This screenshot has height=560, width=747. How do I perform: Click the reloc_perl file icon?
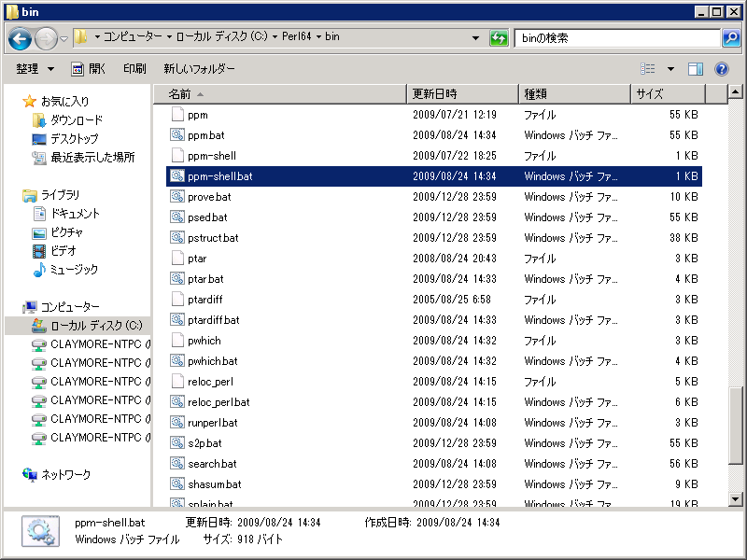(177, 381)
